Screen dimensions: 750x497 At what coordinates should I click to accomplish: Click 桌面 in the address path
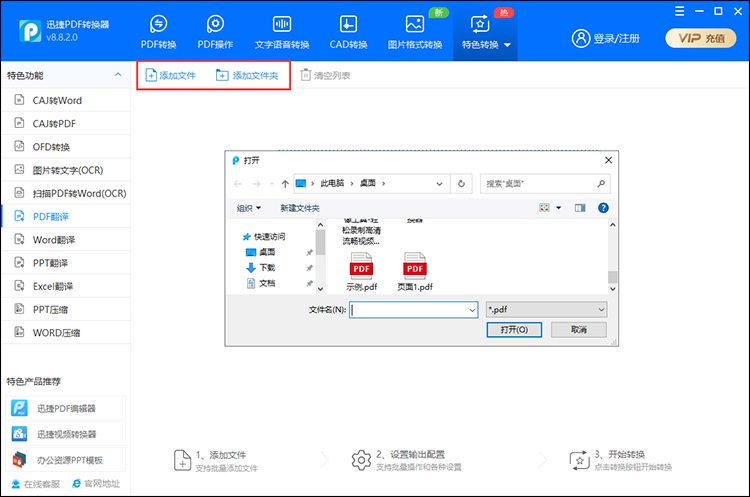368,183
